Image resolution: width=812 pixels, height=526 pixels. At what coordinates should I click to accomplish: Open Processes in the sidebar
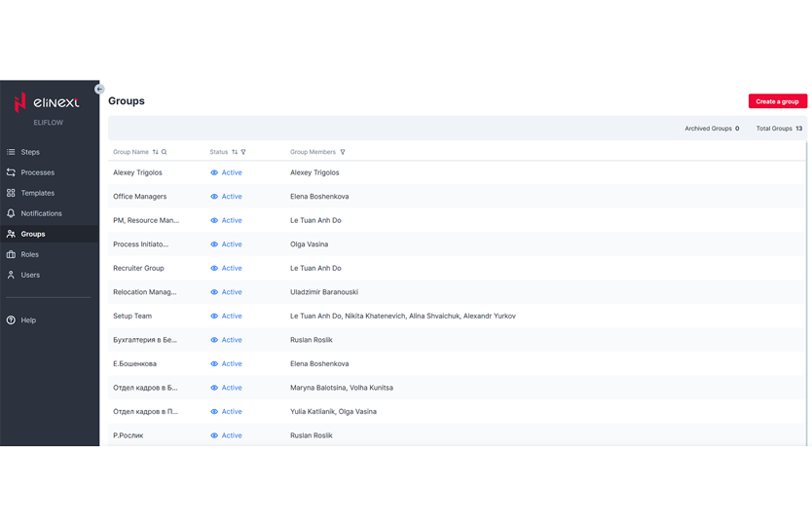(37, 172)
